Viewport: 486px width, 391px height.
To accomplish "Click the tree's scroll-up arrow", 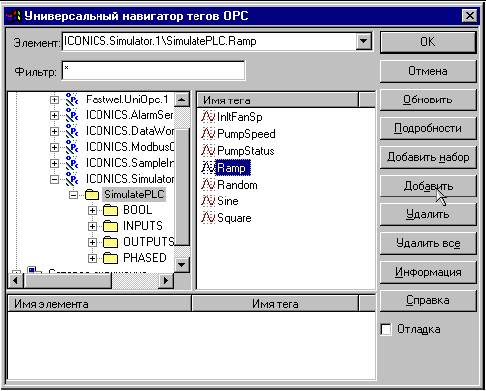I will [182, 100].
